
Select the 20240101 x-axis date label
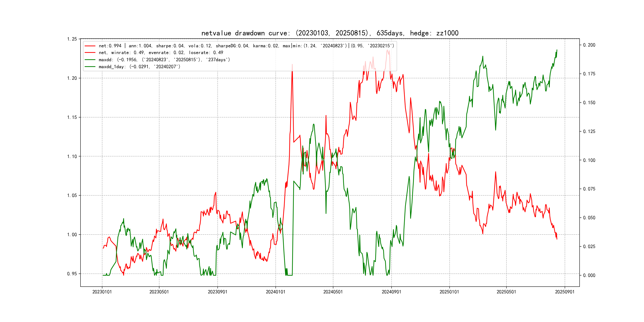[275, 292]
